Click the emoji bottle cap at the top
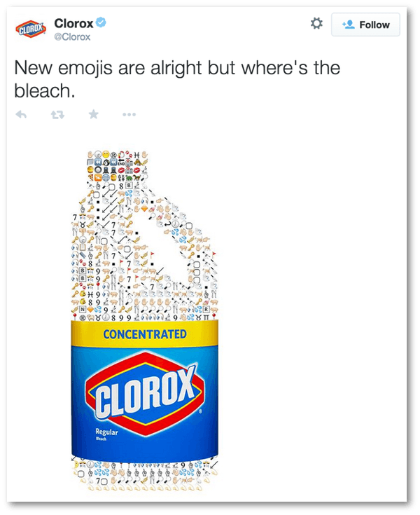 coord(118,166)
